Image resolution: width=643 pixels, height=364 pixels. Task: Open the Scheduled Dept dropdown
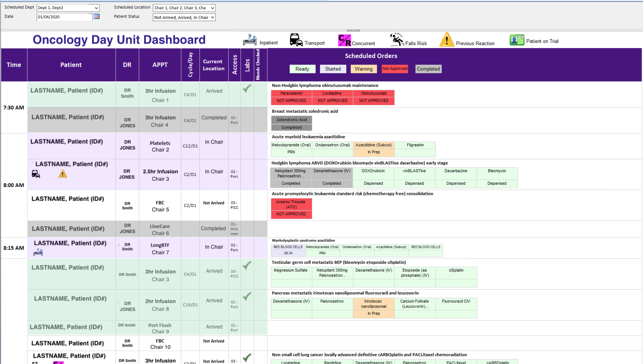[96, 8]
